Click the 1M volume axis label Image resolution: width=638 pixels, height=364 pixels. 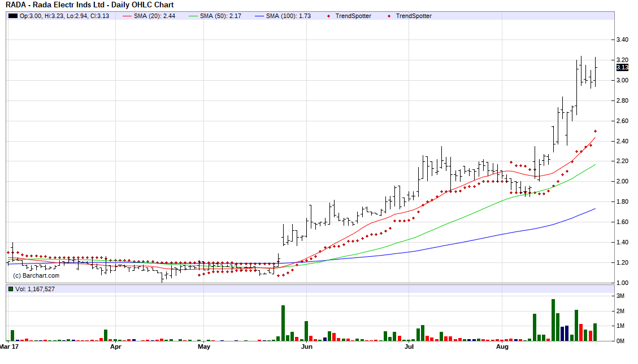tap(620, 326)
